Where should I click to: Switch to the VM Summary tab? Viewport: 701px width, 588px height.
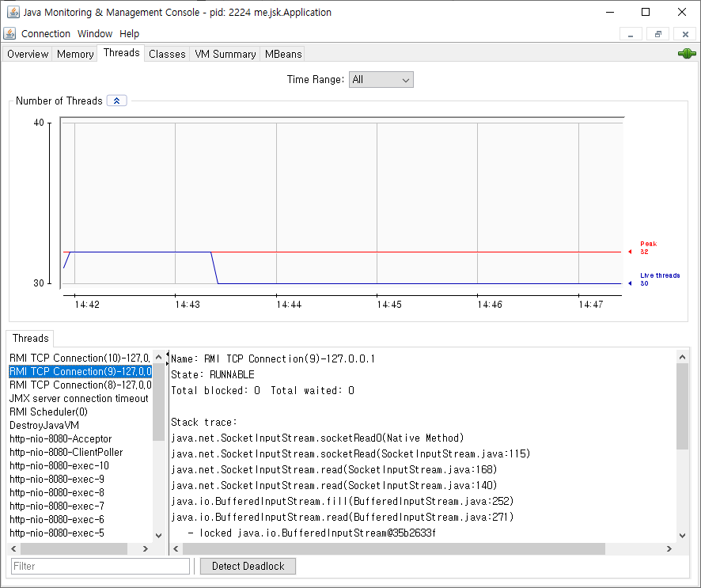pos(225,54)
